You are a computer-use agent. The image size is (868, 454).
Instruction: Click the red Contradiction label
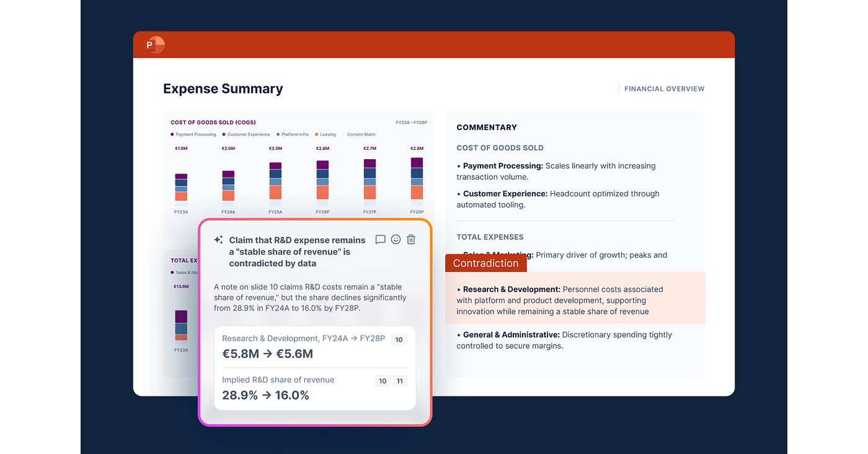[x=486, y=263]
